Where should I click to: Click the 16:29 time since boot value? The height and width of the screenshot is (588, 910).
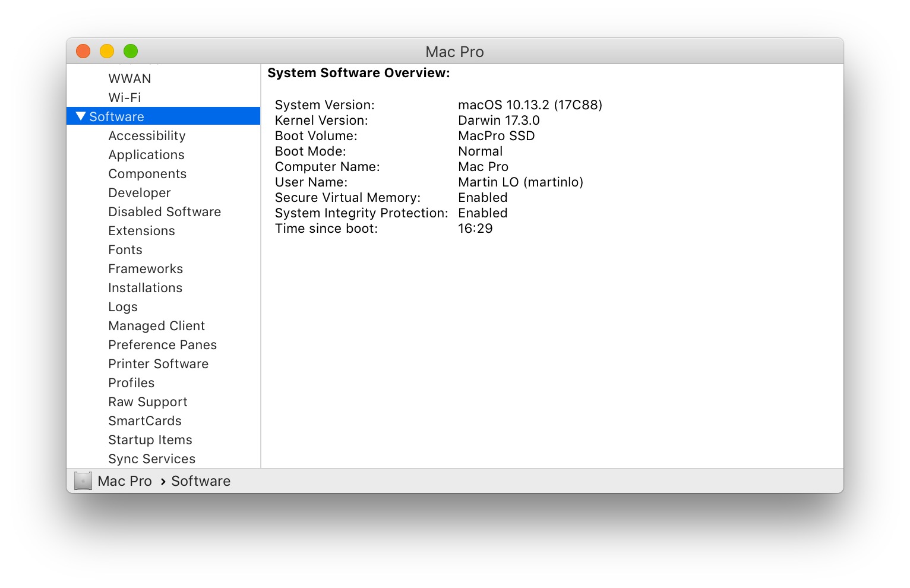coord(475,229)
